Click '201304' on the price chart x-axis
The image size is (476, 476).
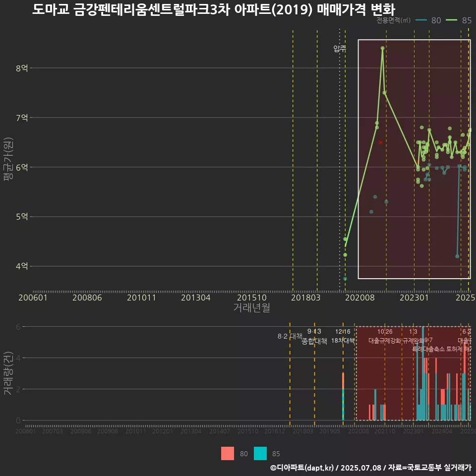tap(195, 297)
